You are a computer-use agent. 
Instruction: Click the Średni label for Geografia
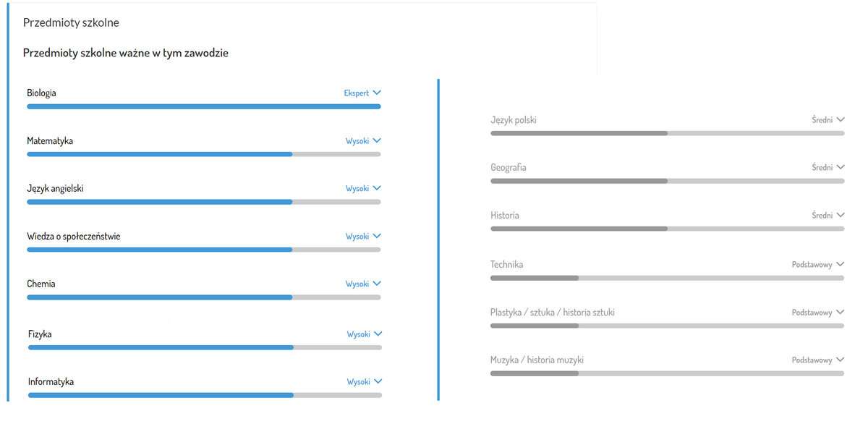822,168
